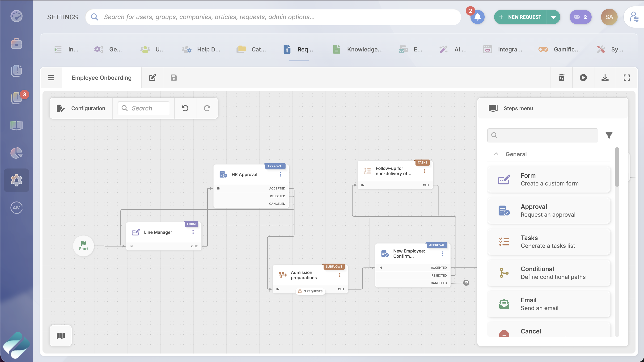Rename workflow using the pencil icon
Image resolution: width=644 pixels, height=362 pixels.
(x=152, y=77)
